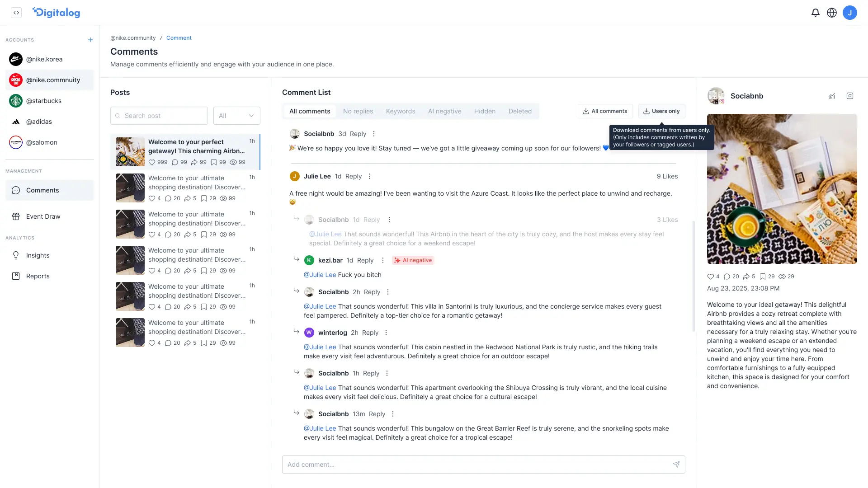The height and width of the screenshot is (488, 868).
Task: Download all comments button
Action: pos(605,111)
